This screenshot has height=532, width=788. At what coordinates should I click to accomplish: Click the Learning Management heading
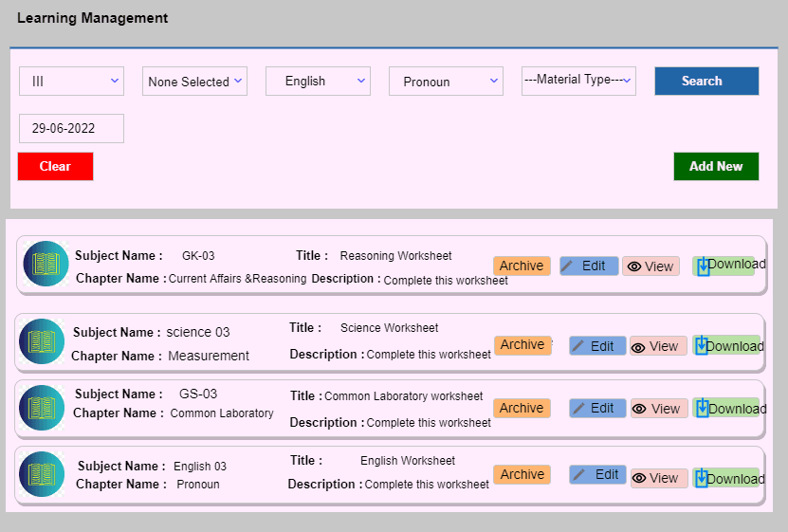pos(93,18)
